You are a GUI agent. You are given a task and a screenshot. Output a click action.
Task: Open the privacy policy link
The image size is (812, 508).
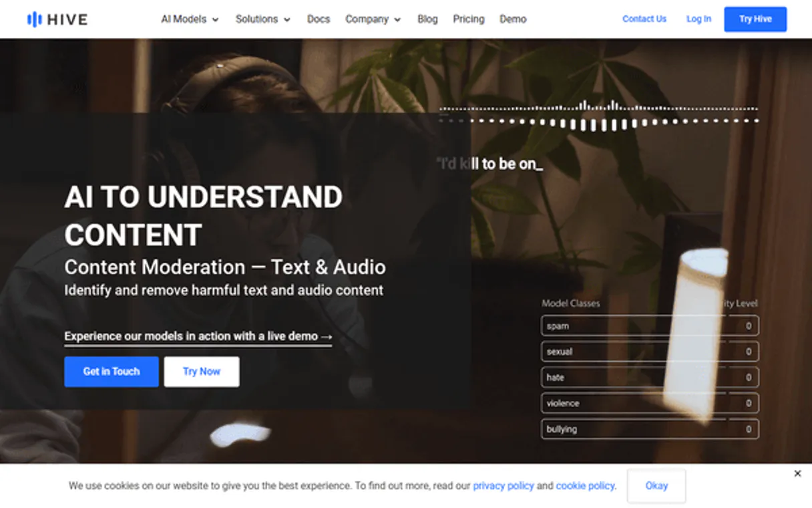point(503,486)
